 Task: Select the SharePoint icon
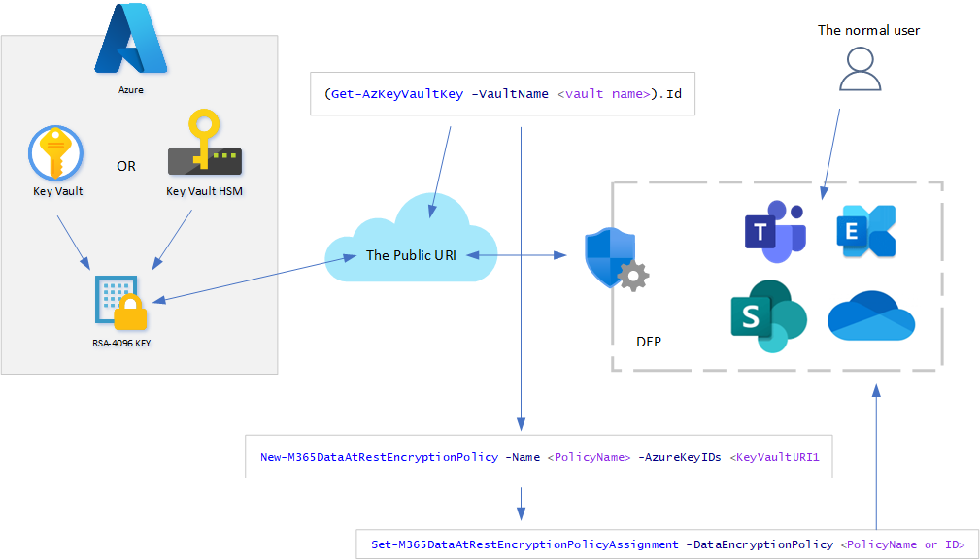pos(767,316)
